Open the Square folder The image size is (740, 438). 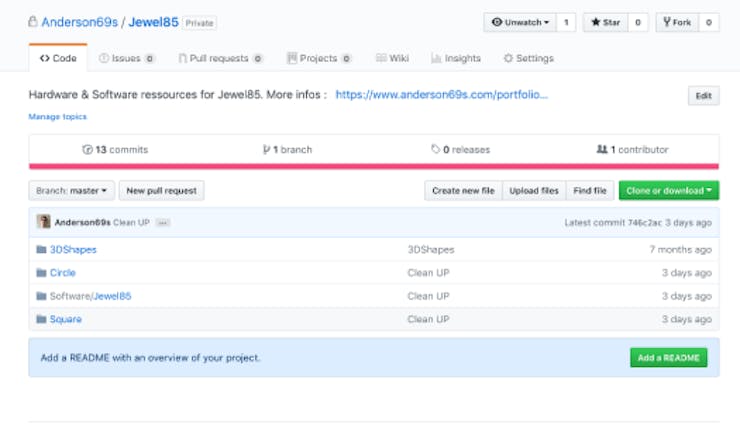click(x=66, y=319)
